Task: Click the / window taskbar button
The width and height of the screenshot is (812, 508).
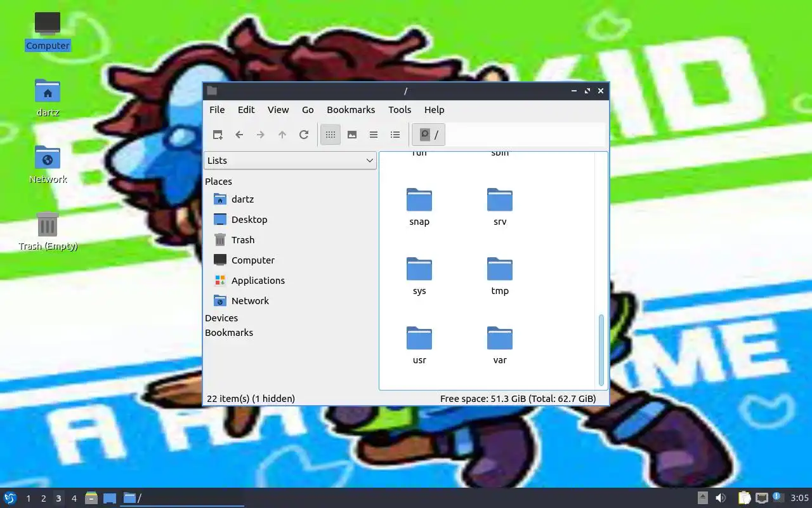Action: tap(183, 498)
